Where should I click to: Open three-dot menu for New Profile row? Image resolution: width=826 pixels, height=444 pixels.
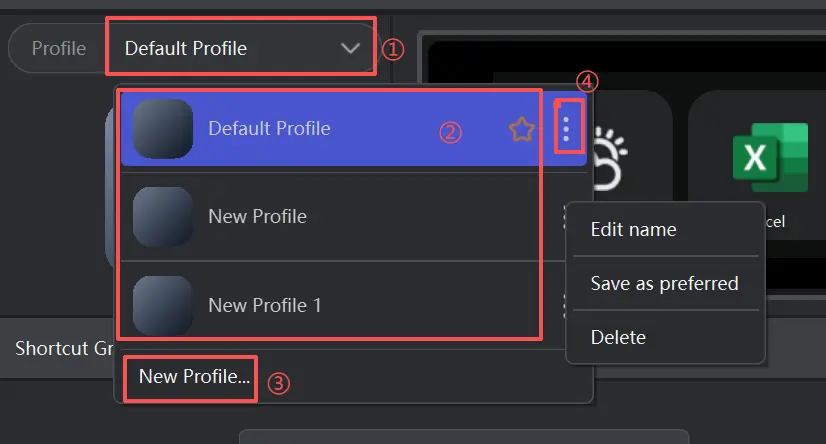click(565, 216)
